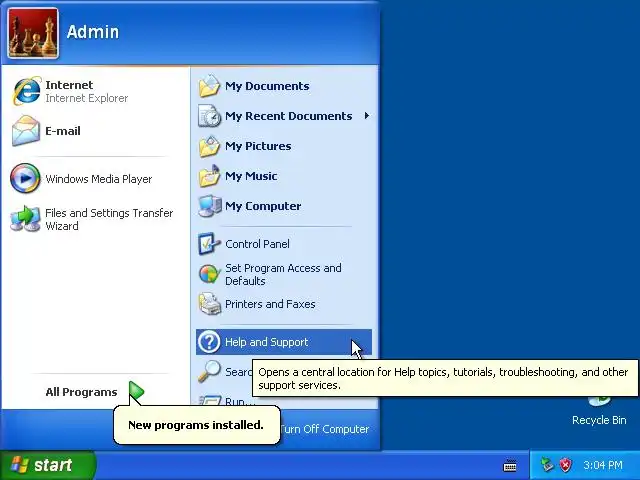Choose Set Program Access and Defaults
Viewport: 640px width, 480px height.
(x=284, y=274)
